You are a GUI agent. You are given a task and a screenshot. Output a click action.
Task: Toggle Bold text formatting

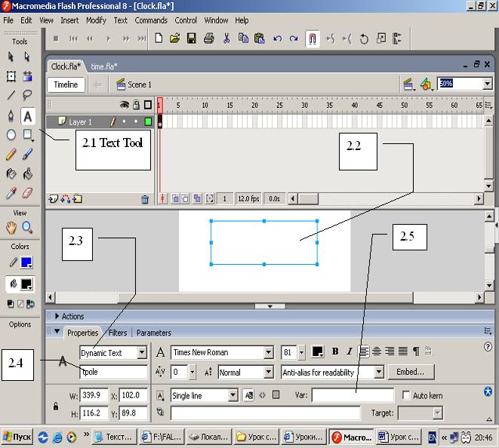pyautogui.click(x=335, y=351)
